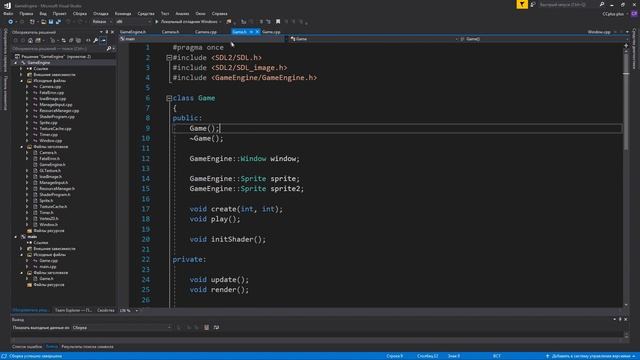Image resolution: width=640 pixels, height=360 pixels.
Task: Click the Solution Explorer search magnifier icon
Action: [x=109, y=49]
